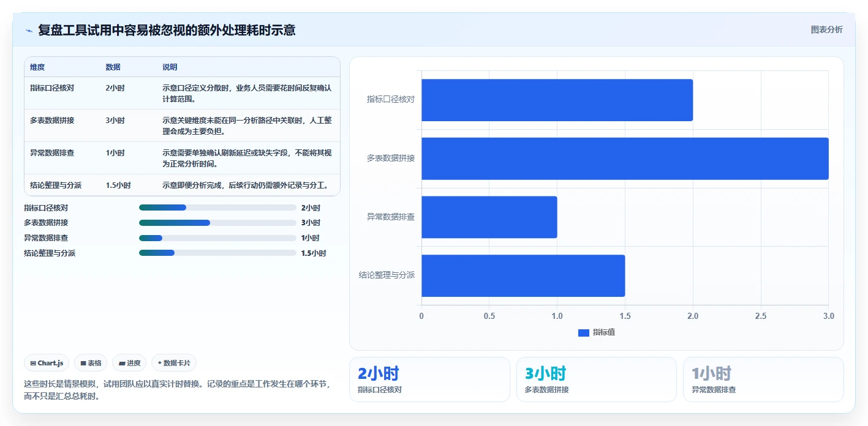
Task: Click the 结论整理与分派 progress bar
Action: click(x=217, y=253)
